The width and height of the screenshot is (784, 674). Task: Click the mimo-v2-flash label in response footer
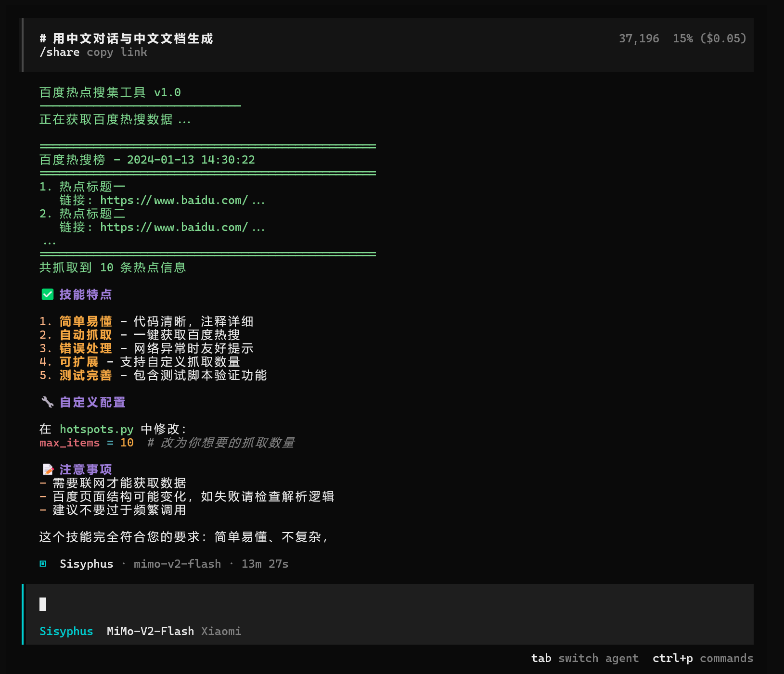(x=177, y=564)
